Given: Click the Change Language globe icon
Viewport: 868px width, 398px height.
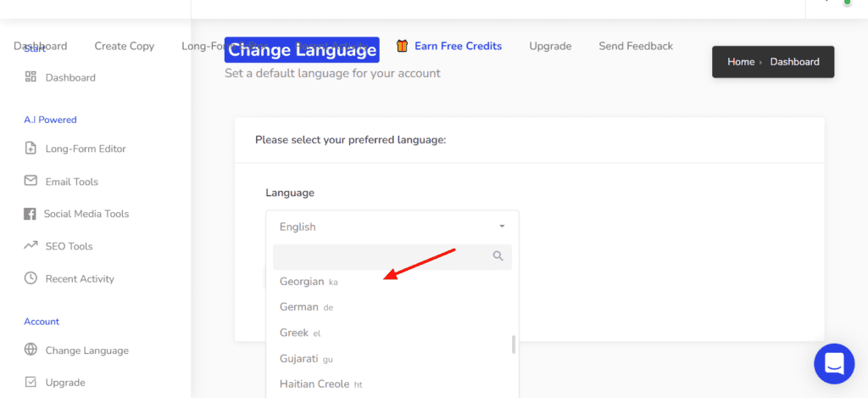Looking at the screenshot, I should (31, 350).
